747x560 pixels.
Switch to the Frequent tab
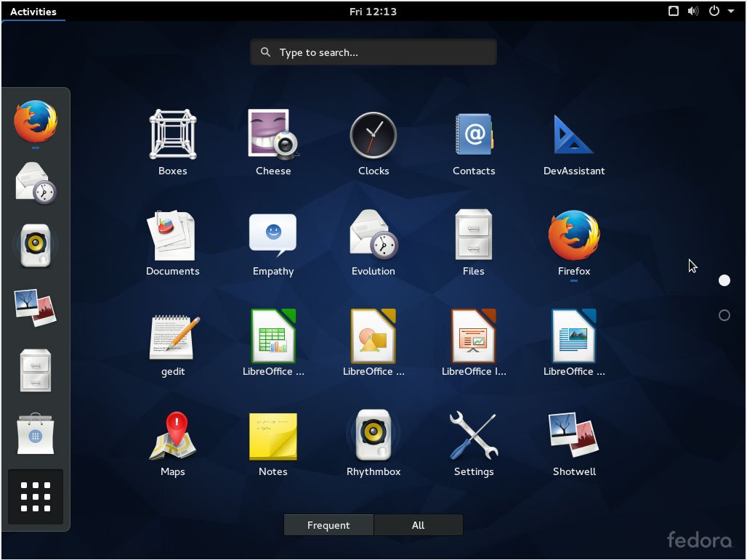[328, 525]
